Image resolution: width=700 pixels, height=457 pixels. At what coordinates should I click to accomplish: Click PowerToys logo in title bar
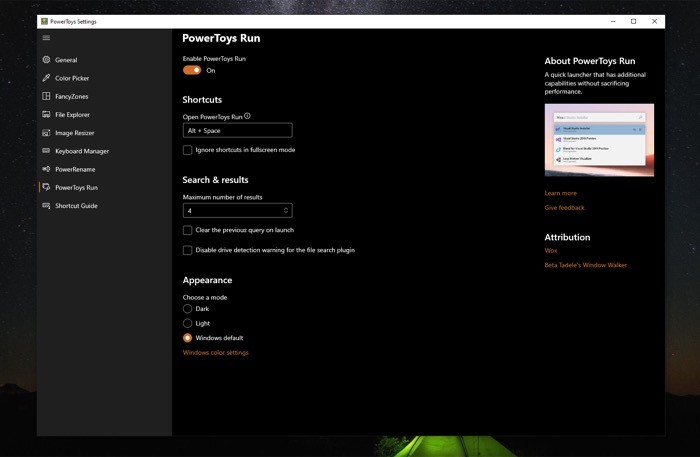(44, 21)
